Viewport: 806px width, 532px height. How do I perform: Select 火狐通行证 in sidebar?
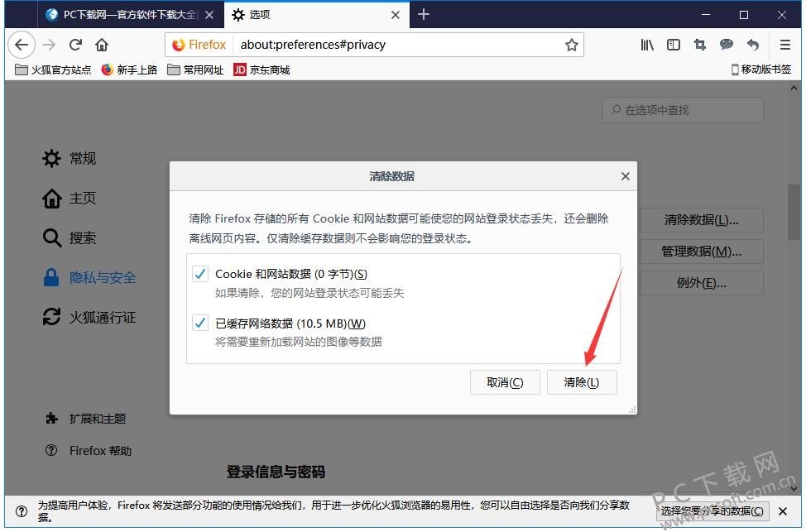click(x=89, y=317)
